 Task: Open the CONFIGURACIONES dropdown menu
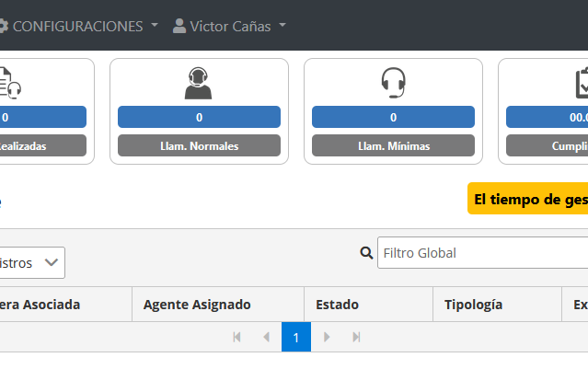tap(85, 26)
